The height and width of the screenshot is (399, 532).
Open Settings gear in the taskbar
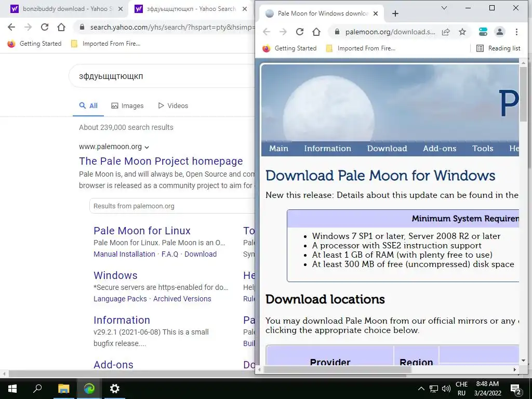pos(115,389)
